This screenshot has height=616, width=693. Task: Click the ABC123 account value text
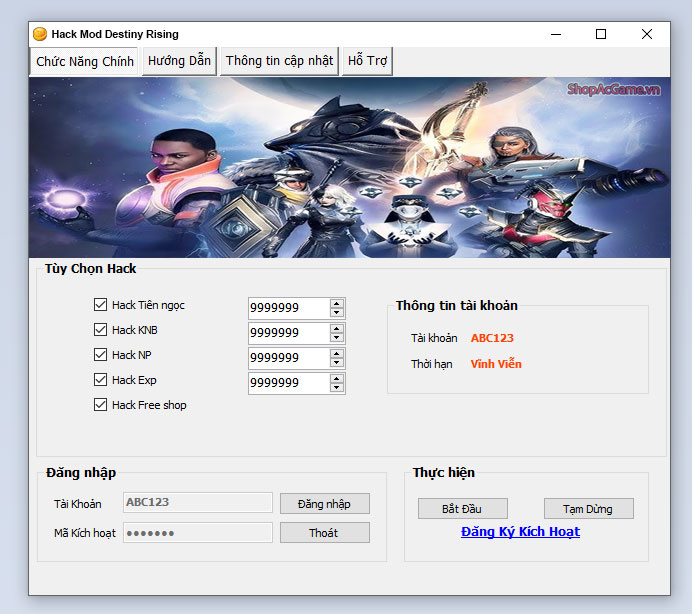[x=492, y=338]
